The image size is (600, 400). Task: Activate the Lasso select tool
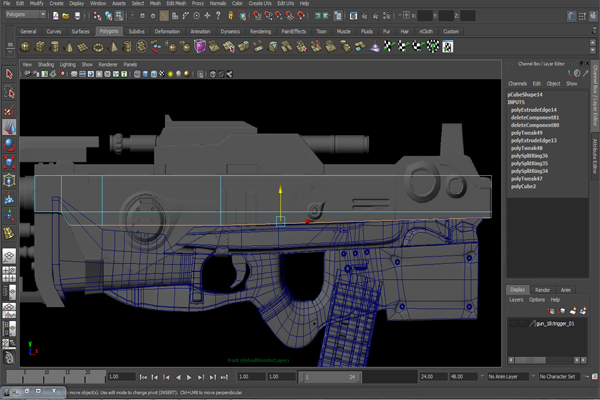point(9,92)
